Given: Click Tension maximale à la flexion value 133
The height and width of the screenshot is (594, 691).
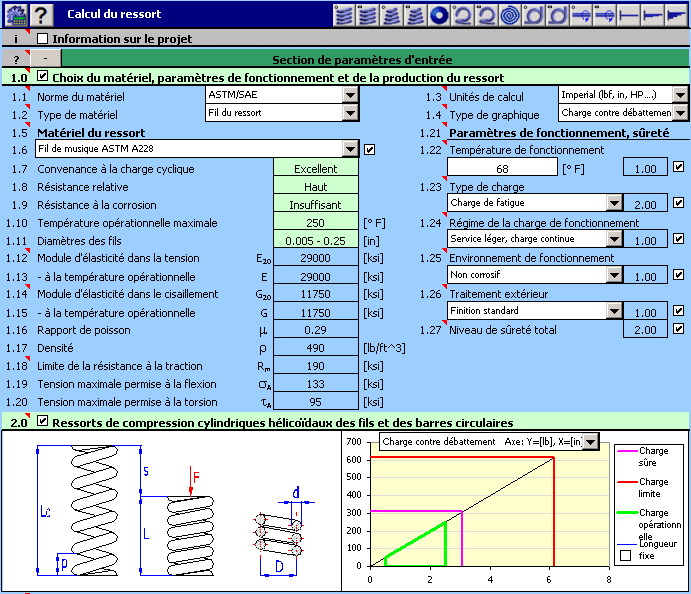Looking at the screenshot, I should [316, 384].
